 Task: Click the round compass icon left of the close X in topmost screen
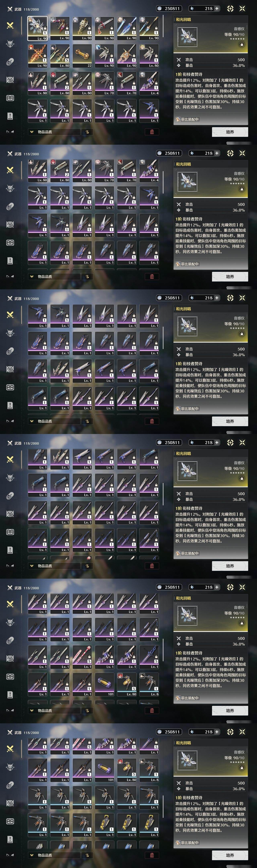230,8
